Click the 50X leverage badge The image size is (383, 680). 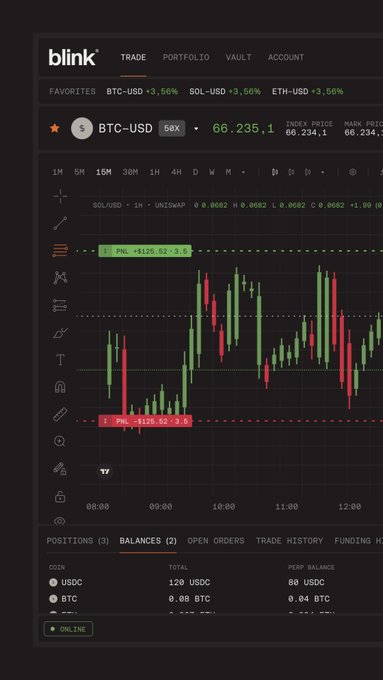pos(172,128)
